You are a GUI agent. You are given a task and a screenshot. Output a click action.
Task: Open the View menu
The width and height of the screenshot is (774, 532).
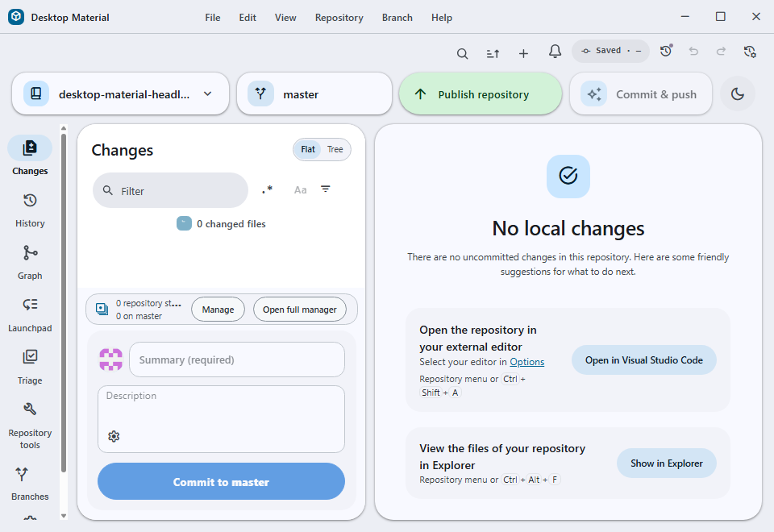(x=285, y=17)
